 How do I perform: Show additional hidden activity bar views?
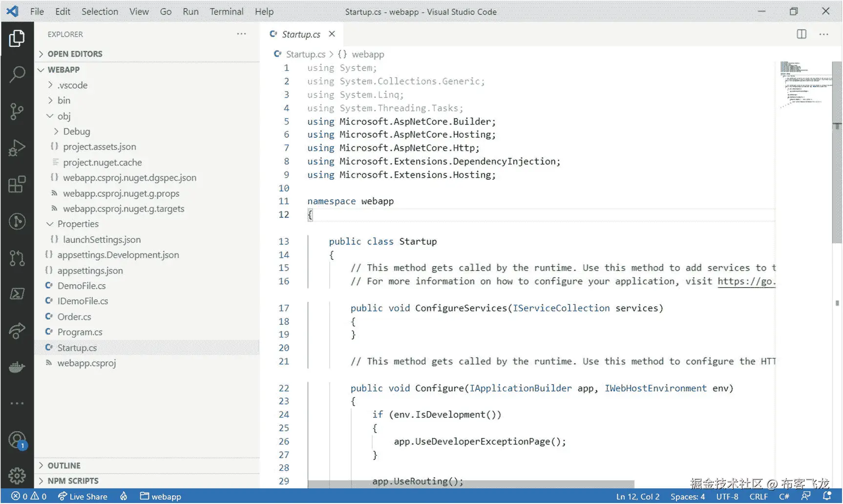pyautogui.click(x=17, y=403)
